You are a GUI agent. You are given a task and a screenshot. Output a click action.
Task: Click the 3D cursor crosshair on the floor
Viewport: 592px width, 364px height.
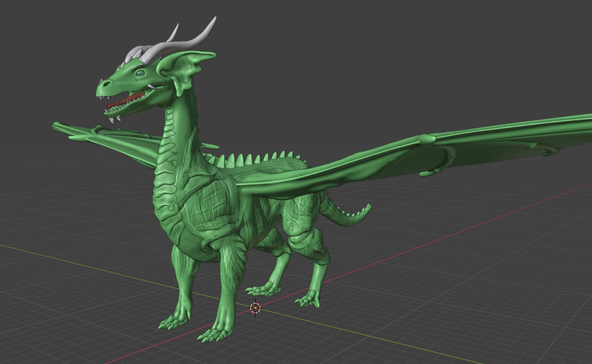(255, 308)
